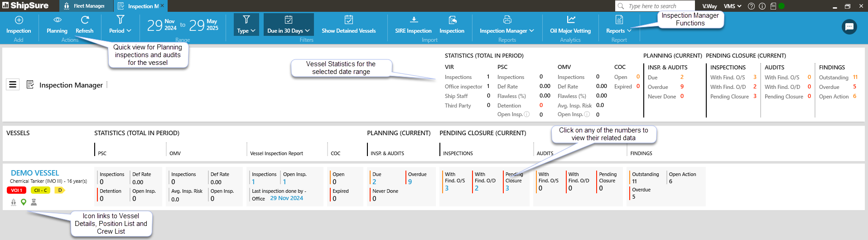Click vessel row Overdue count 9
The width and height of the screenshot is (868, 240).
(x=410, y=182)
